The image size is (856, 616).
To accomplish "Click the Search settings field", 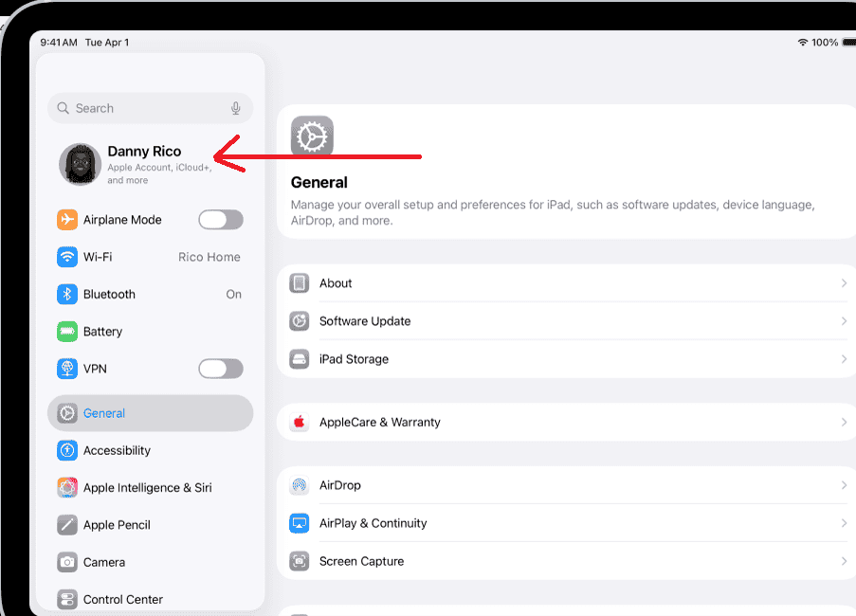I will pos(150,108).
